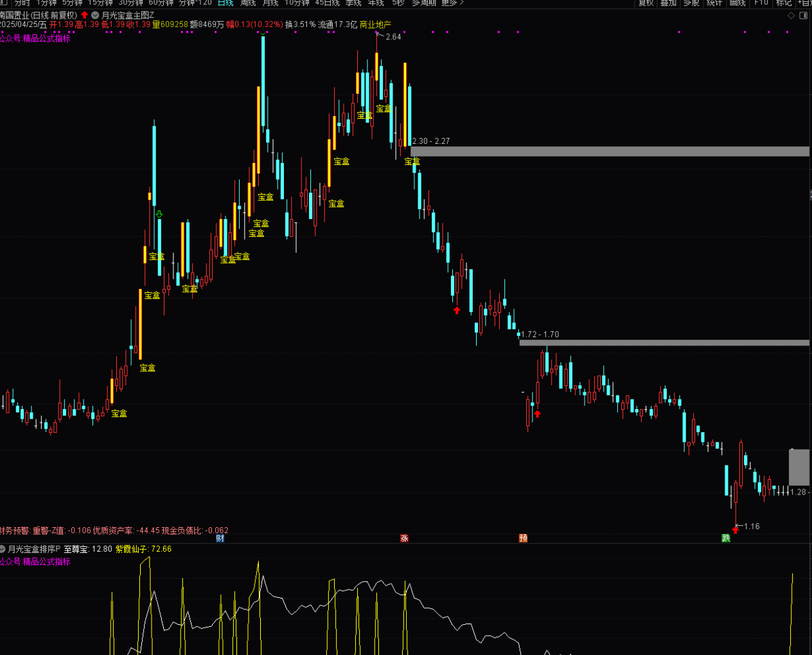Click the blue 财 event marker

pyautogui.click(x=220, y=538)
